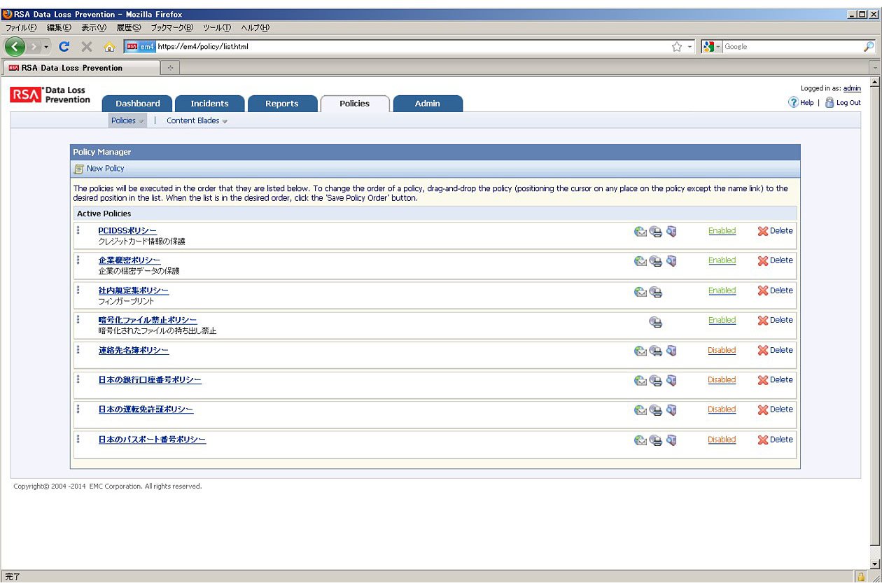
Task: Click the Firefox home icon
Action: tap(109, 47)
